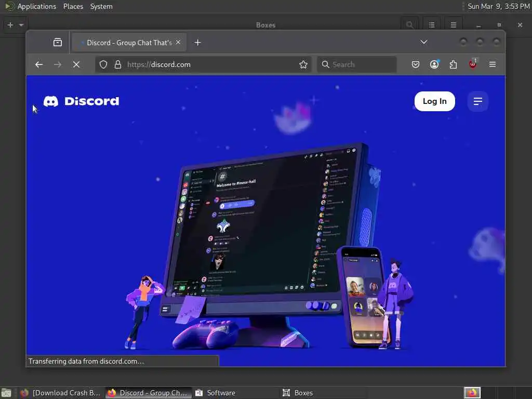Click the uBlock Origin shield icon
Viewport: 532px width, 399px height.
pyautogui.click(x=473, y=64)
